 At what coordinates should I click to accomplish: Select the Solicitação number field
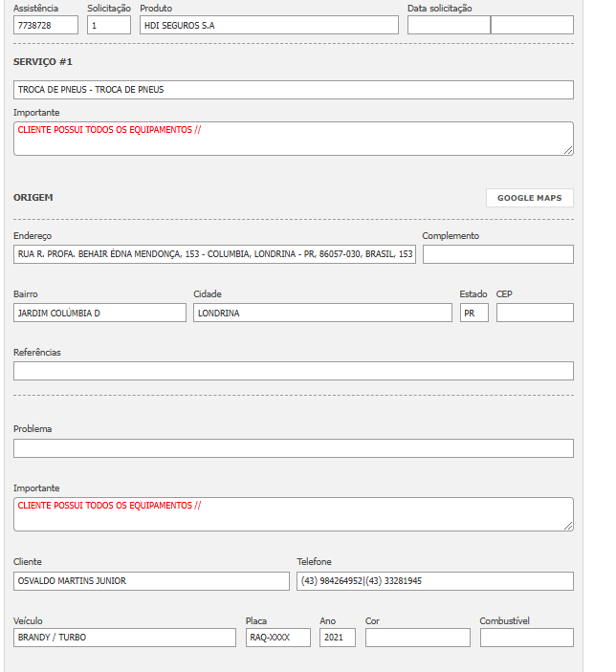tap(108, 25)
